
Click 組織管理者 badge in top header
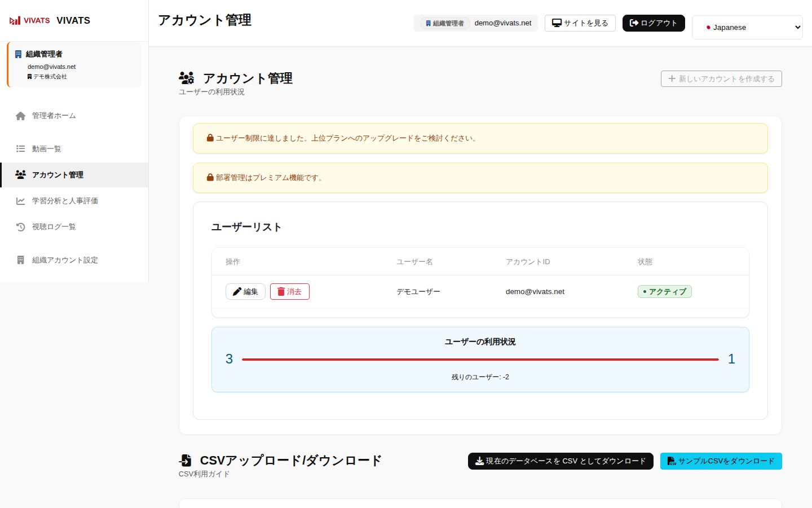[x=445, y=23]
